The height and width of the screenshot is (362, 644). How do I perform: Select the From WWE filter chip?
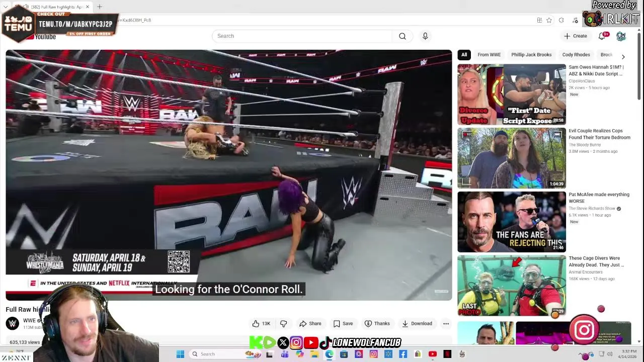pyautogui.click(x=489, y=55)
